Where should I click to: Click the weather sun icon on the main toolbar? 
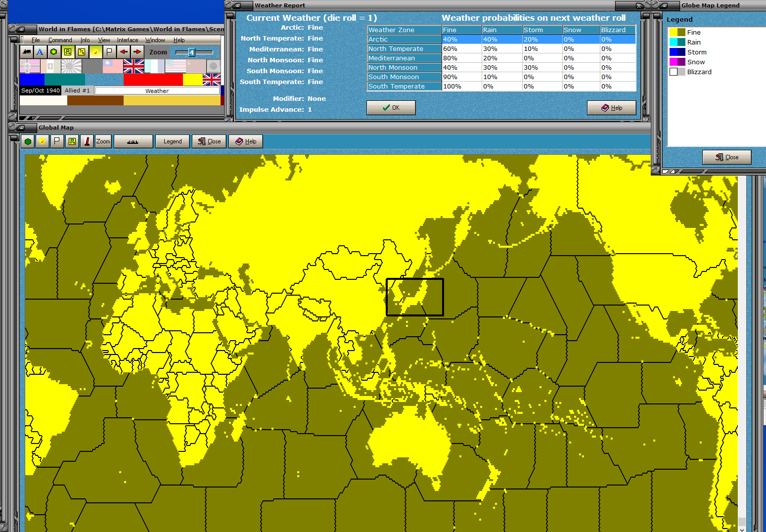pos(95,51)
